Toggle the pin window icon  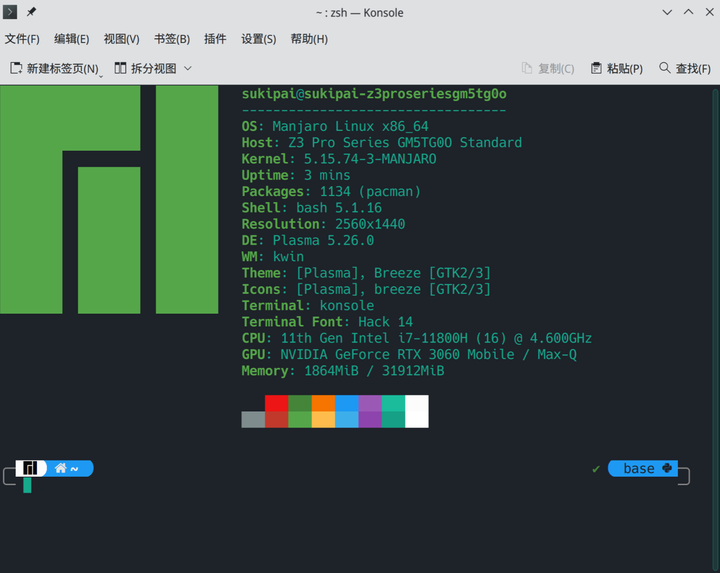(x=31, y=12)
